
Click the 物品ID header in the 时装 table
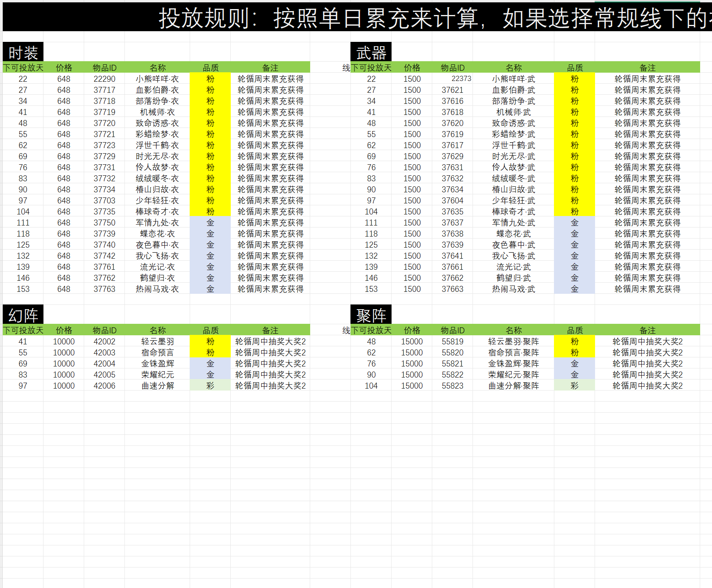(x=104, y=68)
